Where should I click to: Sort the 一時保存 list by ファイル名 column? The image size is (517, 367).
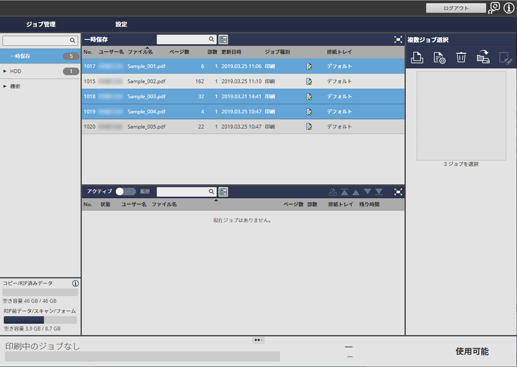click(140, 52)
